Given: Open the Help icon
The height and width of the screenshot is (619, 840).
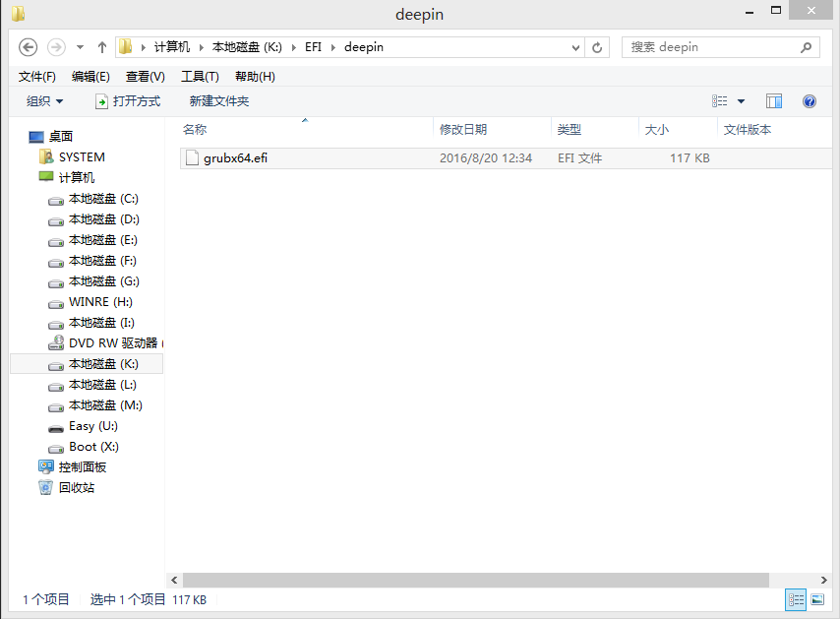Looking at the screenshot, I should click(x=809, y=101).
